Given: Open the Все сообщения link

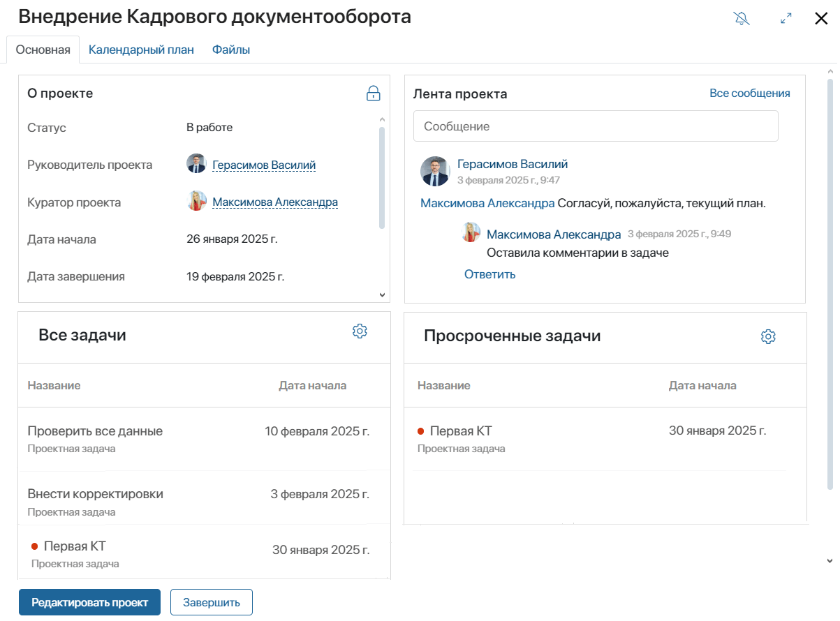Looking at the screenshot, I should (x=750, y=93).
